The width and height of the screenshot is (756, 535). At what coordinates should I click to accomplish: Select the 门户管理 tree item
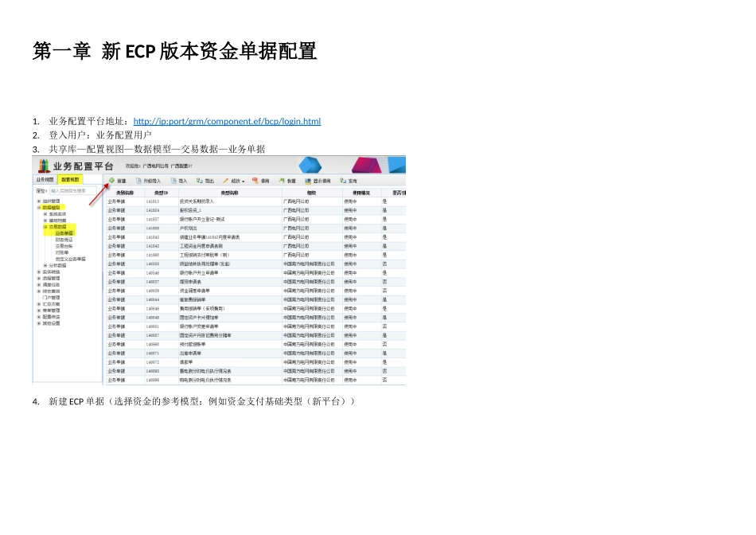pyautogui.click(x=51, y=298)
